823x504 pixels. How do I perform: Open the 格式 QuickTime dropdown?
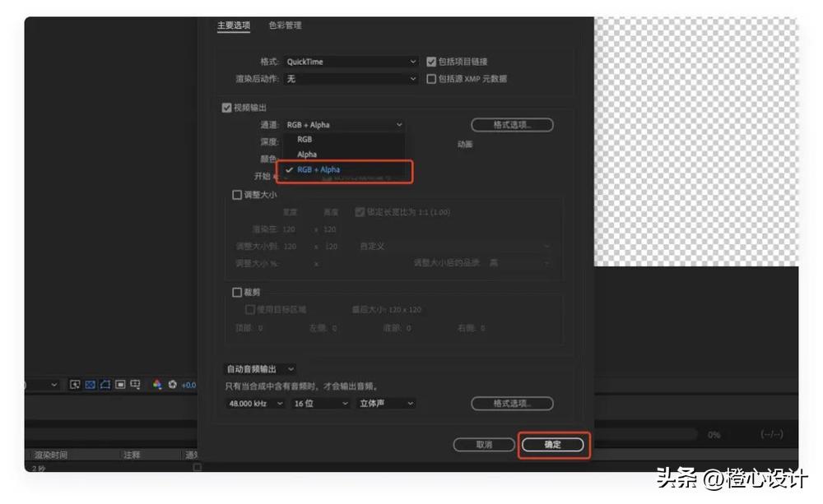pos(350,61)
